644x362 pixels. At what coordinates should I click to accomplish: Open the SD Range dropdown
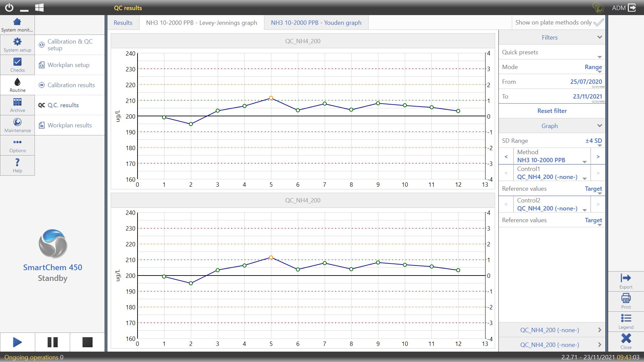point(593,141)
